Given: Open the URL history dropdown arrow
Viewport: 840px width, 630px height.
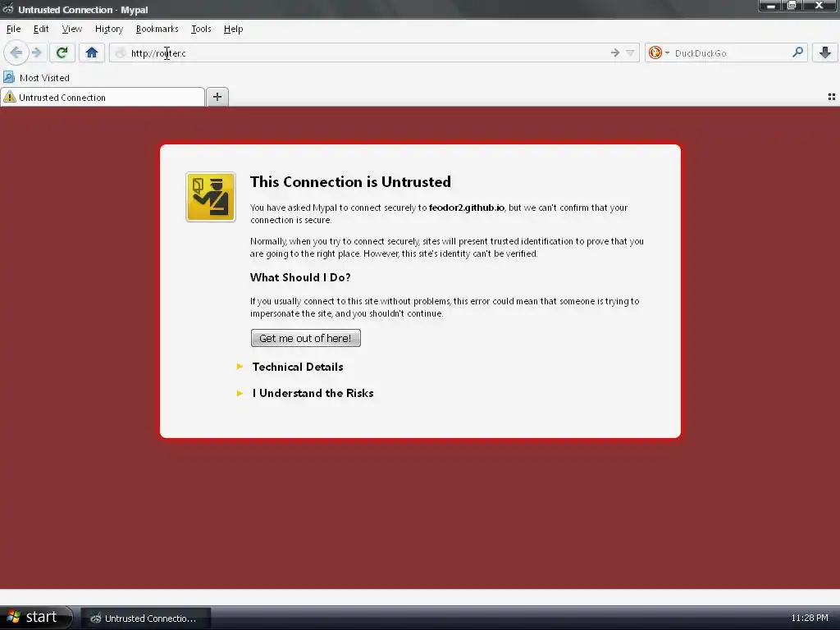Looking at the screenshot, I should (630, 52).
